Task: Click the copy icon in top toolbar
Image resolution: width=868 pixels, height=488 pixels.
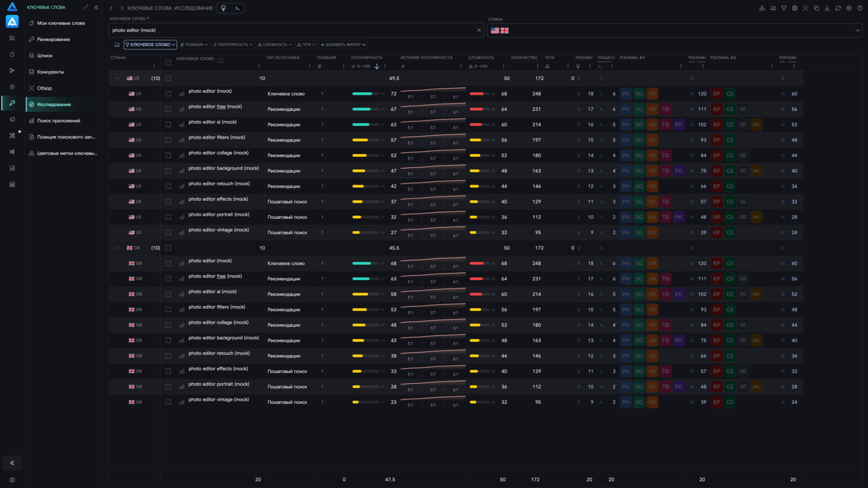Action: (x=816, y=8)
